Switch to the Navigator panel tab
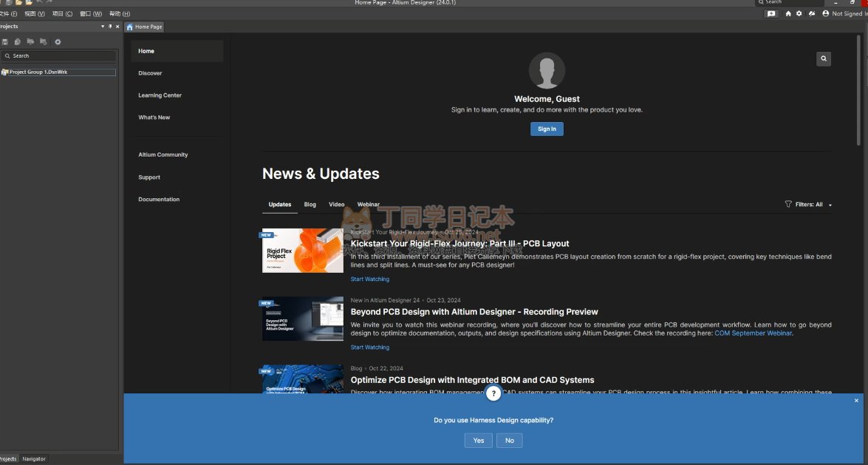Image resolution: width=868 pixels, height=465 pixels. [x=34, y=459]
